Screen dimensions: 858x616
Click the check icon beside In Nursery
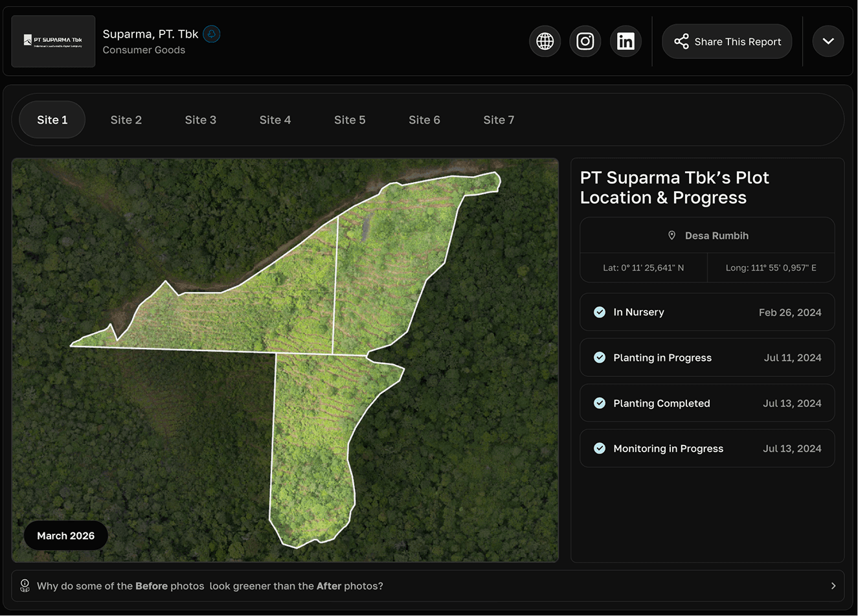click(x=600, y=312)
